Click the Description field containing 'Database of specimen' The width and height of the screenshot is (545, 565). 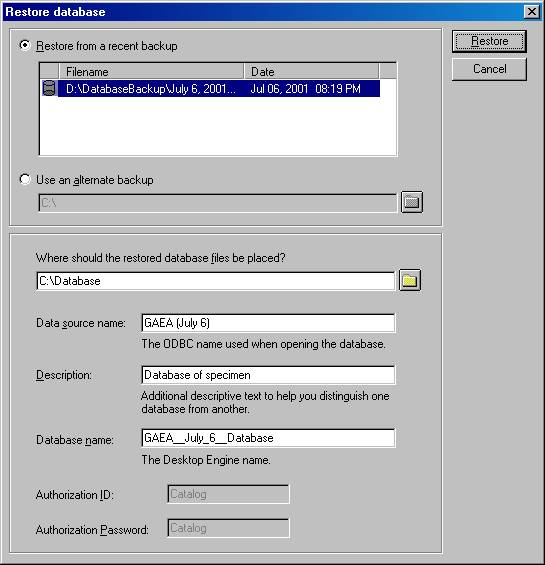269,375
